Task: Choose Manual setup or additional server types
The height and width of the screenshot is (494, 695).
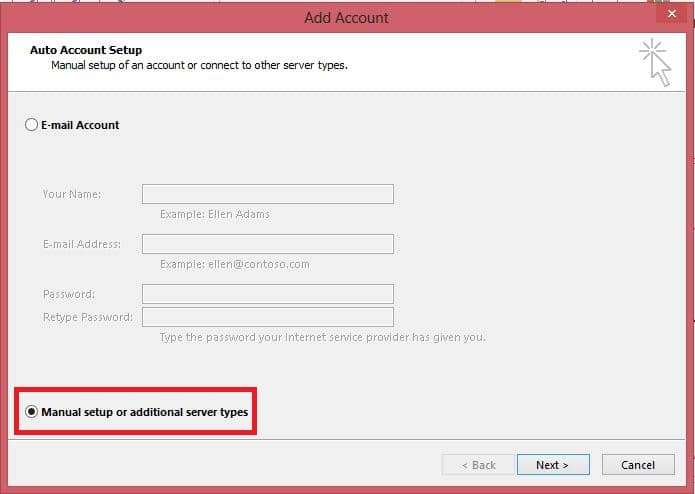Action: coord(32,412)
